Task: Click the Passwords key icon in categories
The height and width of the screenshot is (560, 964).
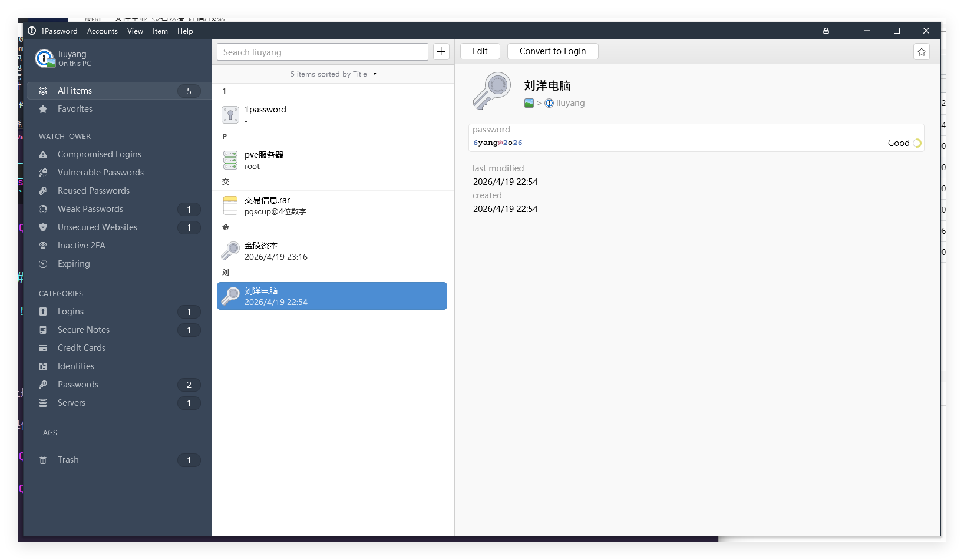Action: click(x=43, y=385)
